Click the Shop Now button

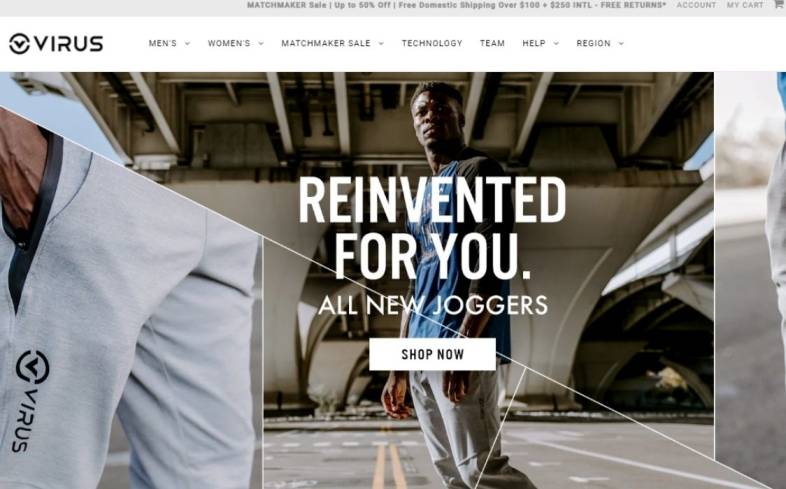(x=432, y=354)
